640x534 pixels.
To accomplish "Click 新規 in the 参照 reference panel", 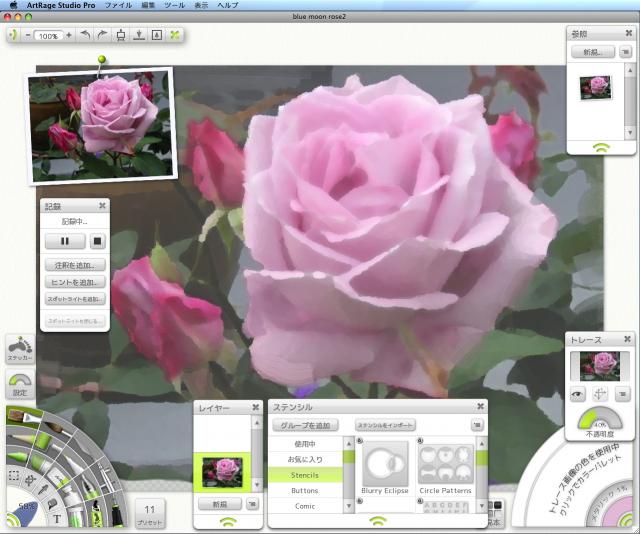I will 593,52.
